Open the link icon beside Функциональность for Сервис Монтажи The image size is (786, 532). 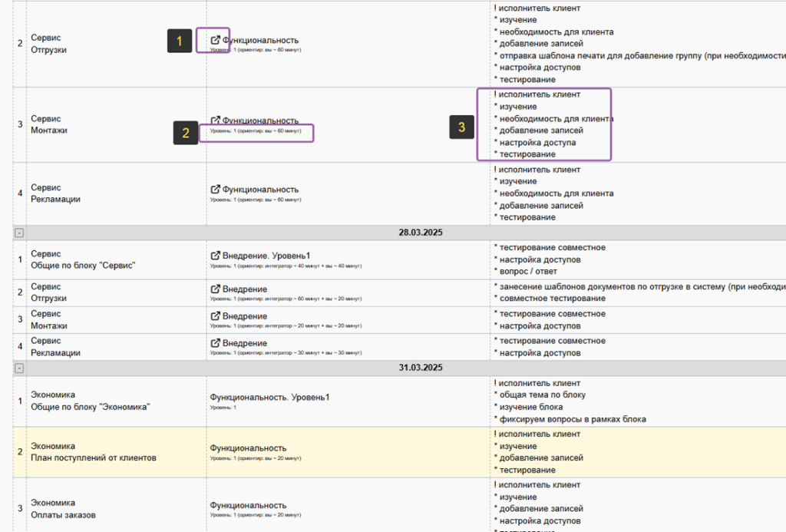[x=216, y=121]
